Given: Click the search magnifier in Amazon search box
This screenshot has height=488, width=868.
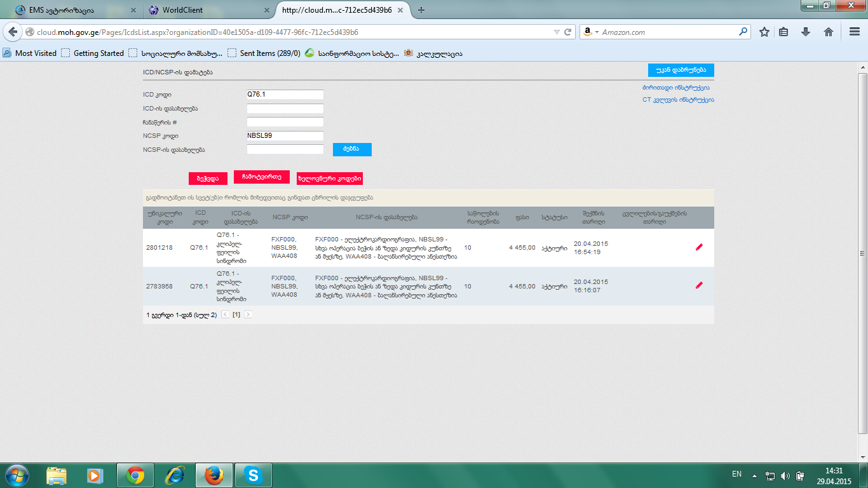Looking at the screenshot, I should coord(743,32).
